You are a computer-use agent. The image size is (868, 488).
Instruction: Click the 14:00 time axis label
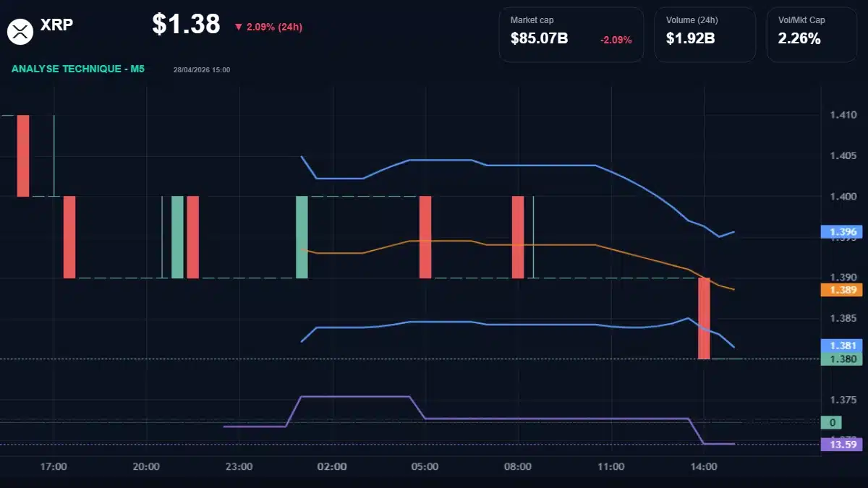tap(703, 467)
